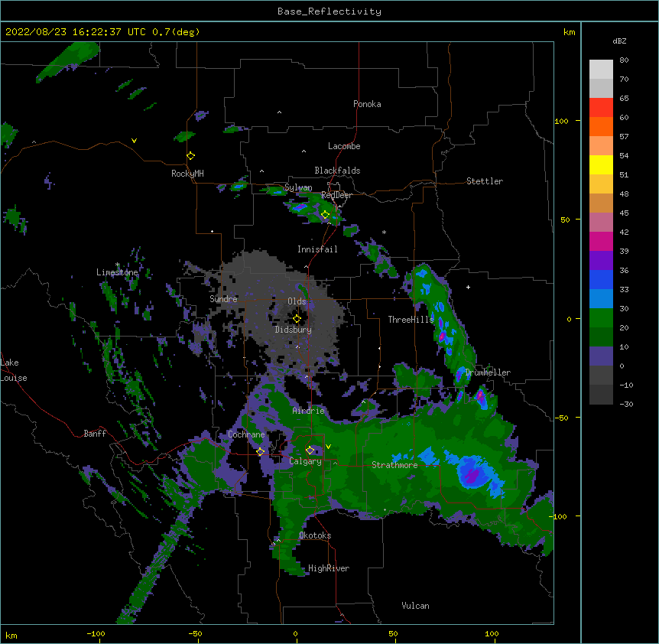Click the yellow marker at Cochrane
This screenshot has height=644, width=659.
click(x=260, y=451)
